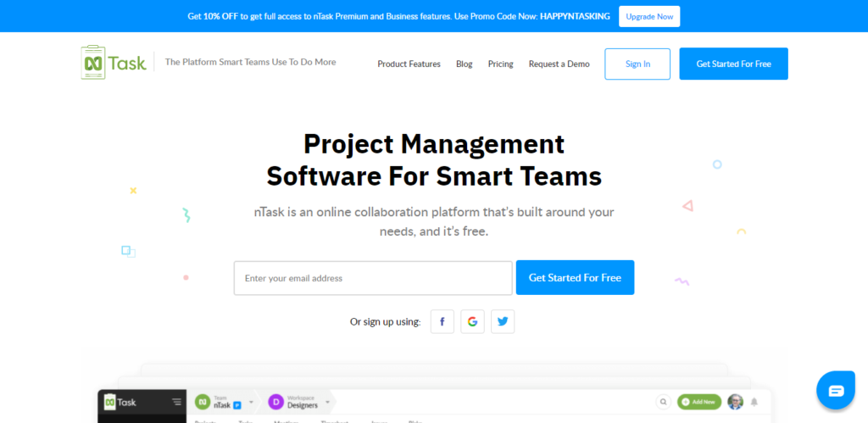Viewport: 868px width, 423px height.
Task: Sign up using Twitter icon
Action: (x=503, y=321)
